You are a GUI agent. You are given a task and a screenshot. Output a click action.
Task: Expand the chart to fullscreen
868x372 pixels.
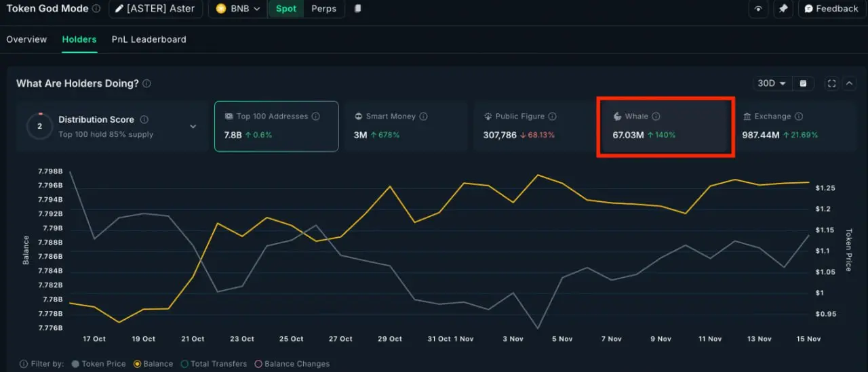coord(832,83)
